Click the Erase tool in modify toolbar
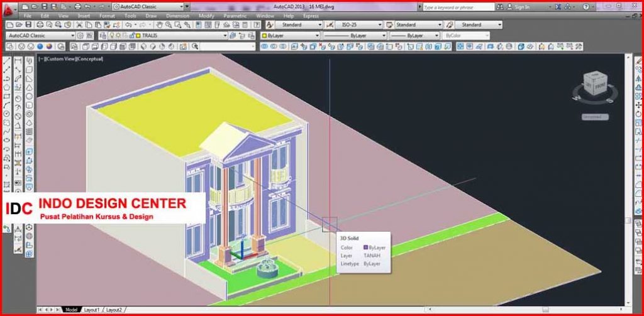The width and height of the screenshot is (644, 316). click(639, 61)
